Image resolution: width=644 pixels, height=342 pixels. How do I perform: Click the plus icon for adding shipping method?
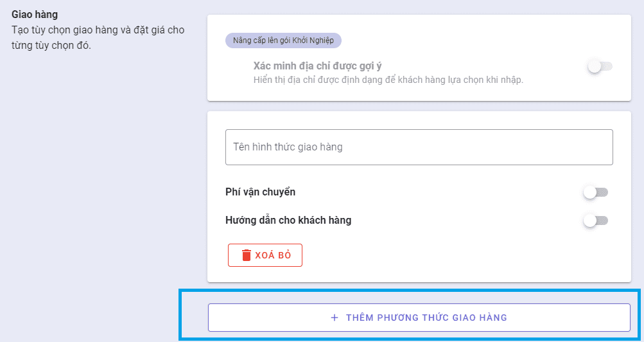(x=334, y=318)
